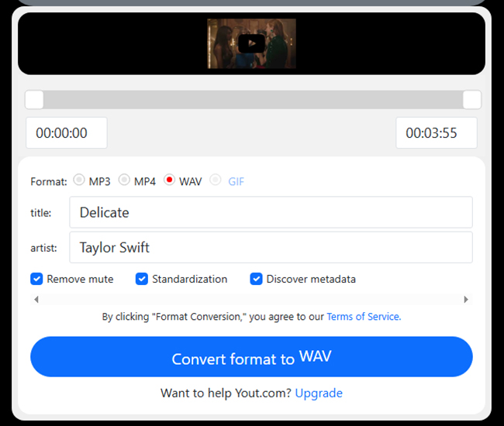
Task: Uncheck the Standardization checkbox
Action: point(142,279)
